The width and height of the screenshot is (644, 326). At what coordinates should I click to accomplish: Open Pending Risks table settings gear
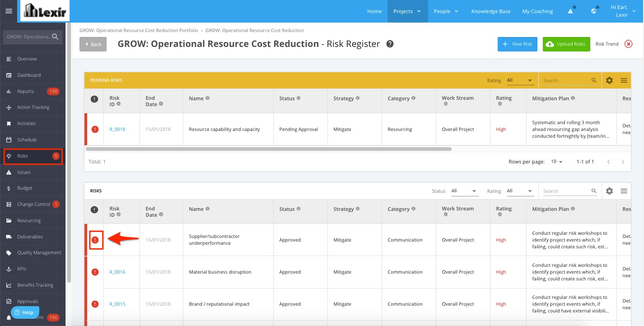coord(609,80)
